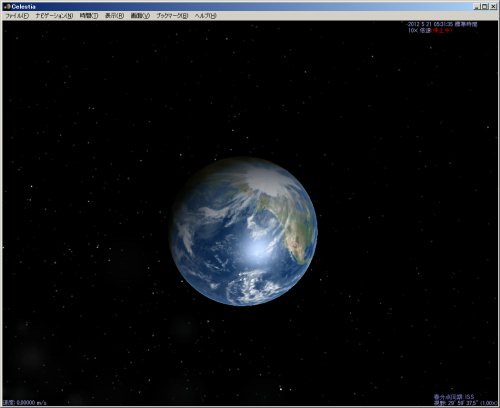Click the speed readout 0.00000 m/s

point(25,403)
